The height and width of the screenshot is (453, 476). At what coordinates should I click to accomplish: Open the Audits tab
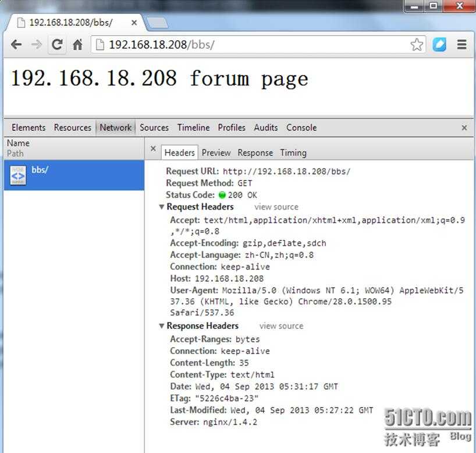point(265,128)
